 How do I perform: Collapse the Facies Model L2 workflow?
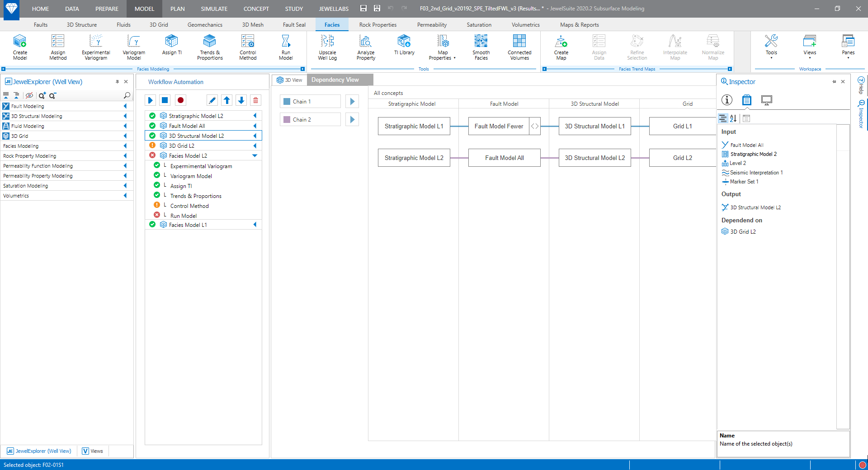point(255,155)
